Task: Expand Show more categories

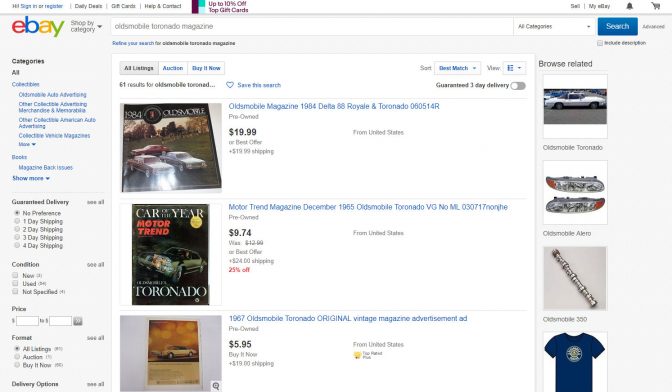Action: [x=31, y=178]
